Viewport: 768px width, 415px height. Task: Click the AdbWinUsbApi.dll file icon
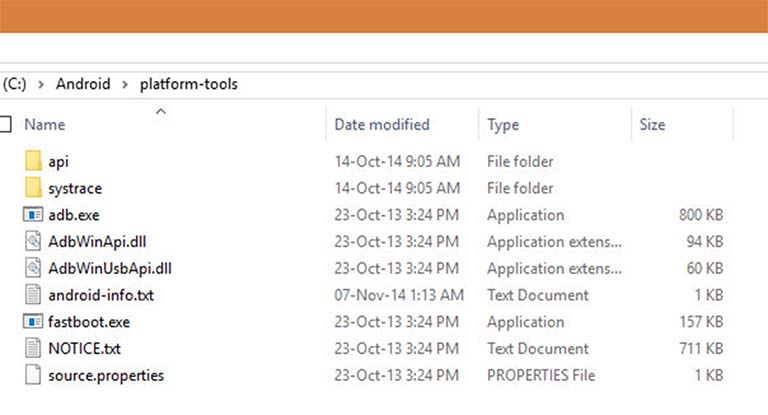[x=33, y=268]
